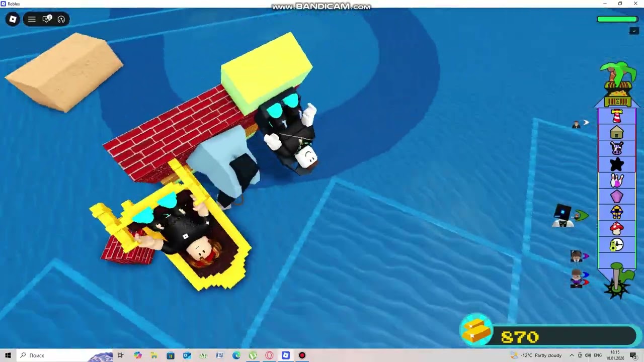This screenshot has width=644, height=362.
Task: Click the black star stage icon
Action: (x=617, y=164)
